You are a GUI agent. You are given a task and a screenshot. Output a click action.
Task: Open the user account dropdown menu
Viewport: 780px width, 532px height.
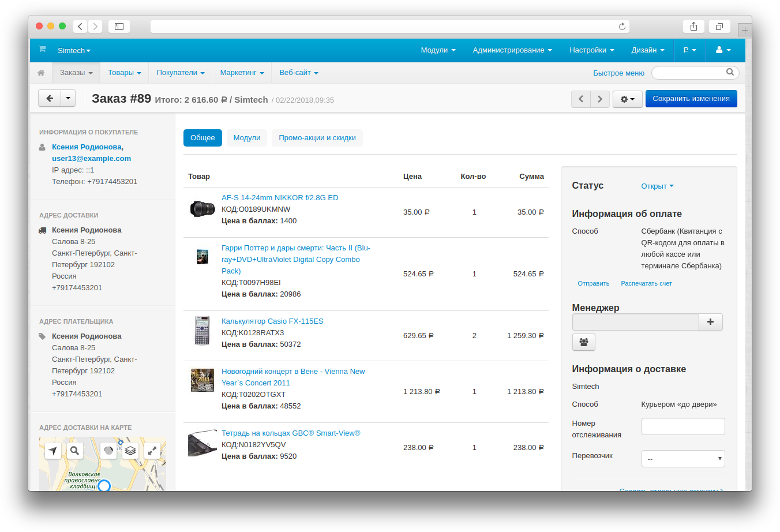click(x=723, y=50)
